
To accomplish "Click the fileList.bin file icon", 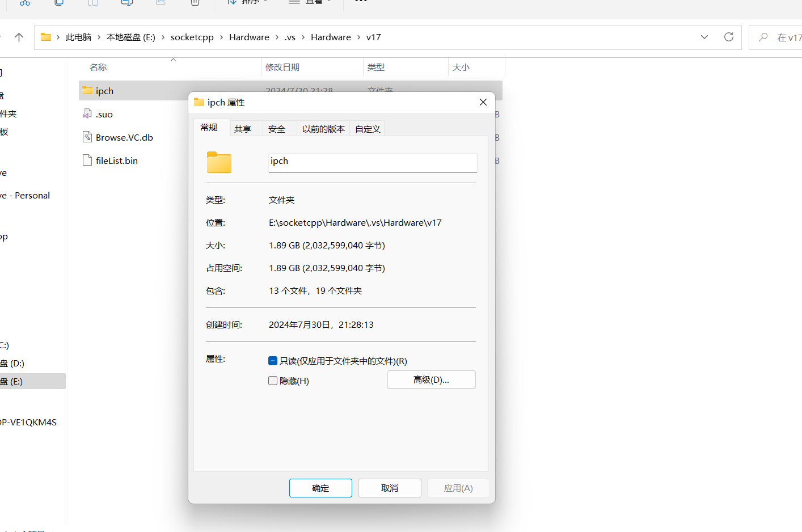I will (87, 161).
